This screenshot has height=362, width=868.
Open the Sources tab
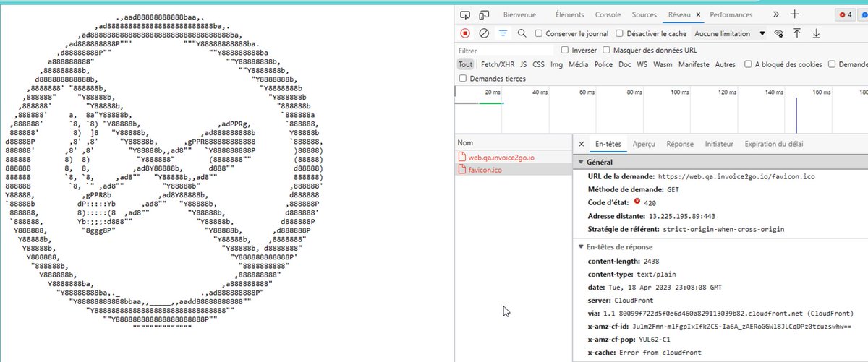644,14
